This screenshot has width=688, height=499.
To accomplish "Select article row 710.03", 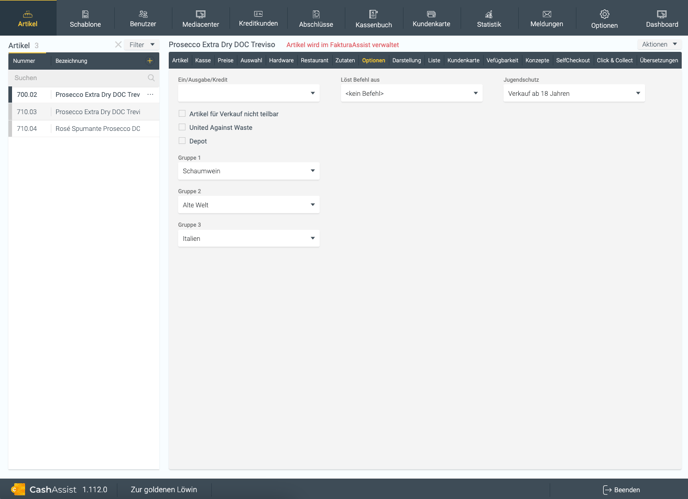I will point(84,111).
